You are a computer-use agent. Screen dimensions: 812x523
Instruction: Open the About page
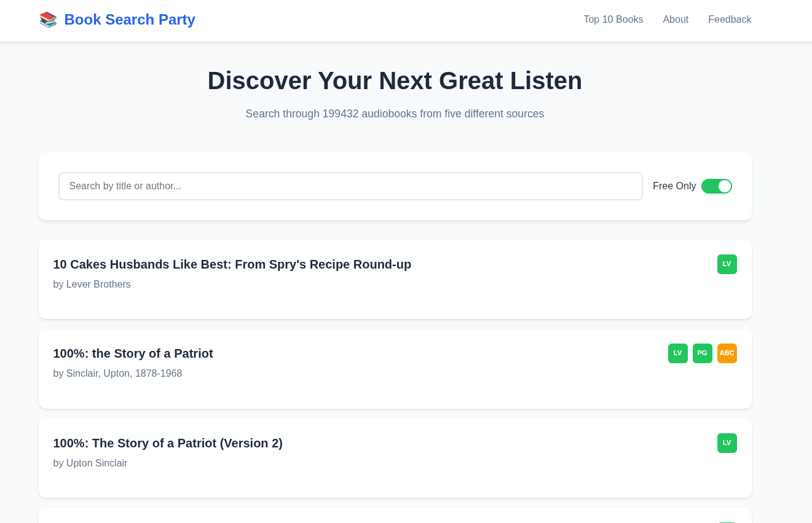[x=676, y=19]
